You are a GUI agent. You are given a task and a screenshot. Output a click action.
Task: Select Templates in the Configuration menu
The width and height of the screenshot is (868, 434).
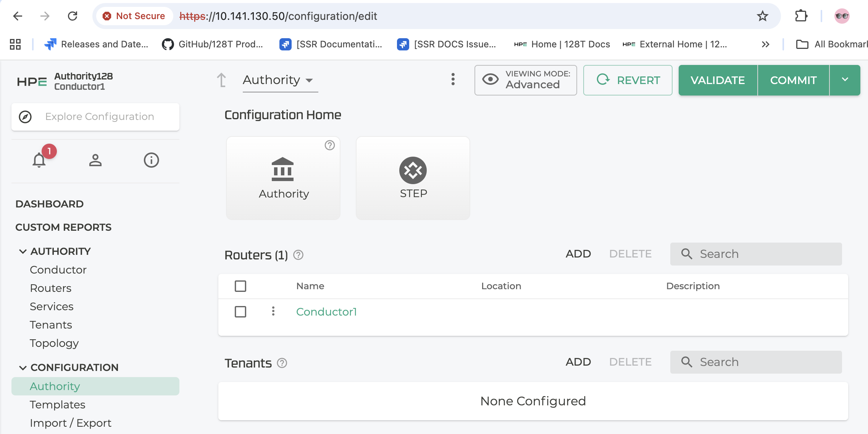click(x=58, y=405)
